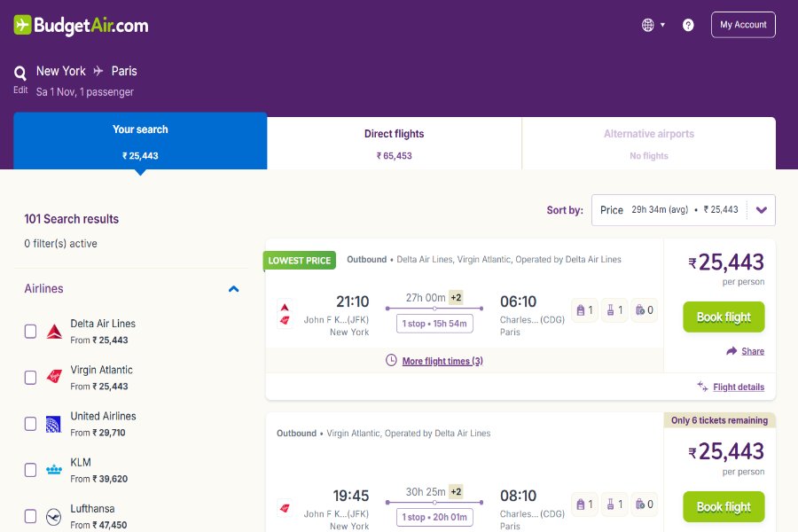Click the Share arrow icon

731,351
